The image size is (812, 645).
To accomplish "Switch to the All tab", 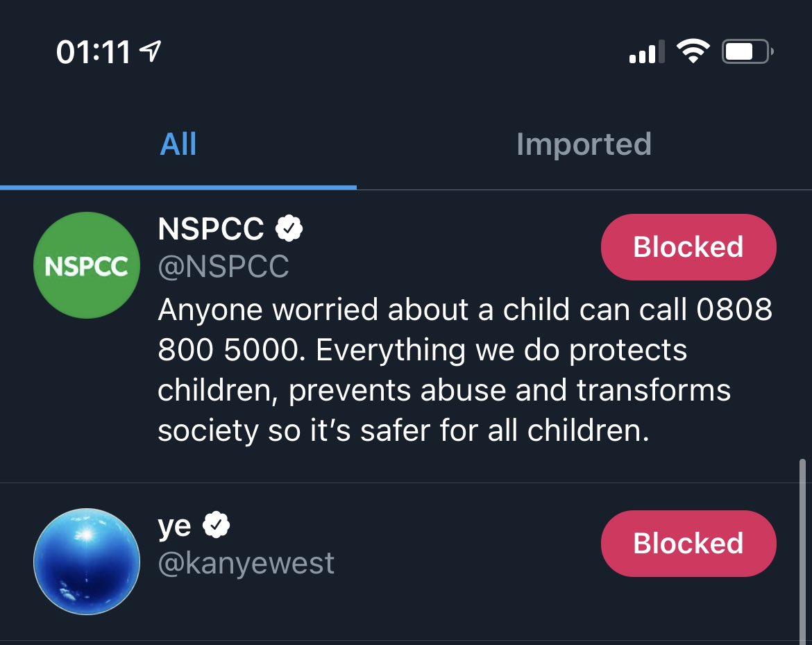I will [178, 144].
